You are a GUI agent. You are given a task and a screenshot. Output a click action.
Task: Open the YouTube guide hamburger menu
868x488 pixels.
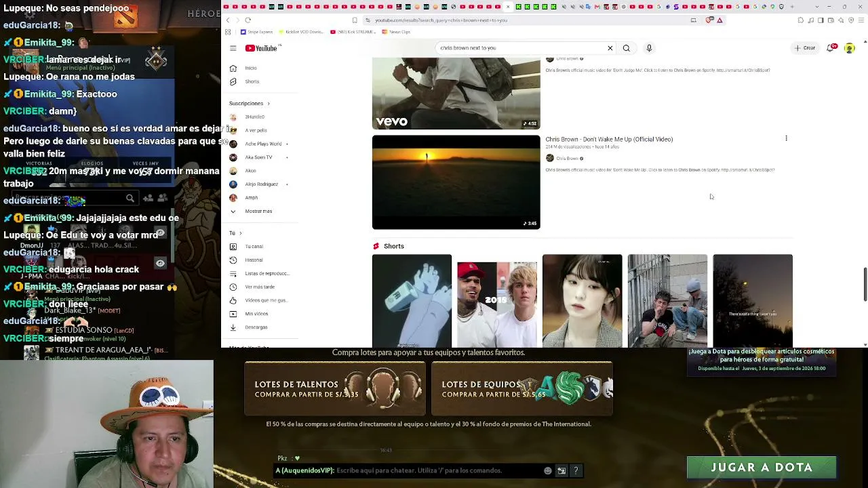[x=233, y=48]
